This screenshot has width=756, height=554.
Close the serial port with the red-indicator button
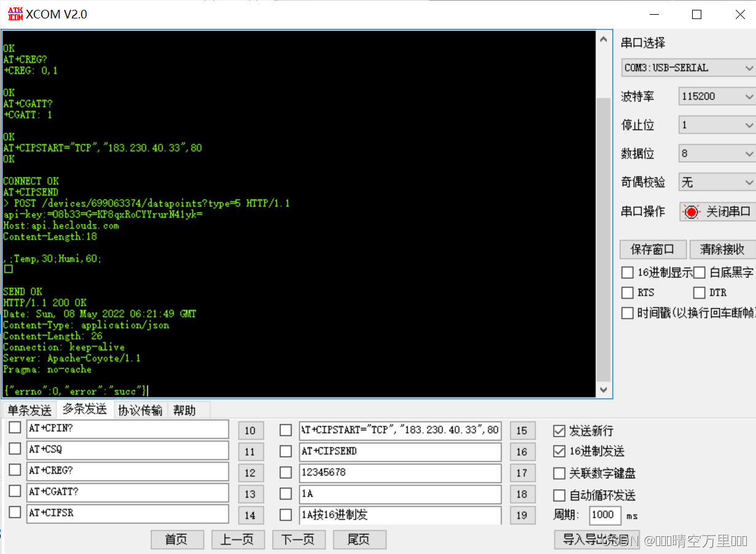pyautogui.click(x=717, y=211)
